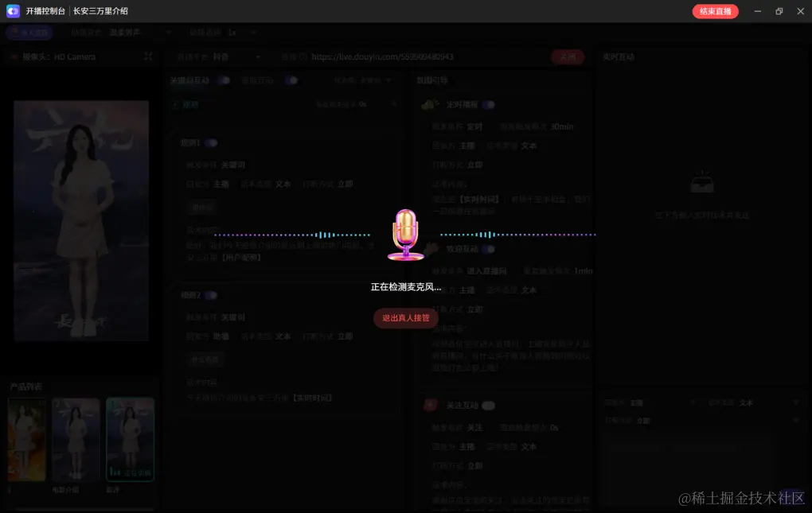Select the highlighted third product thumbnail

[130, 440]
